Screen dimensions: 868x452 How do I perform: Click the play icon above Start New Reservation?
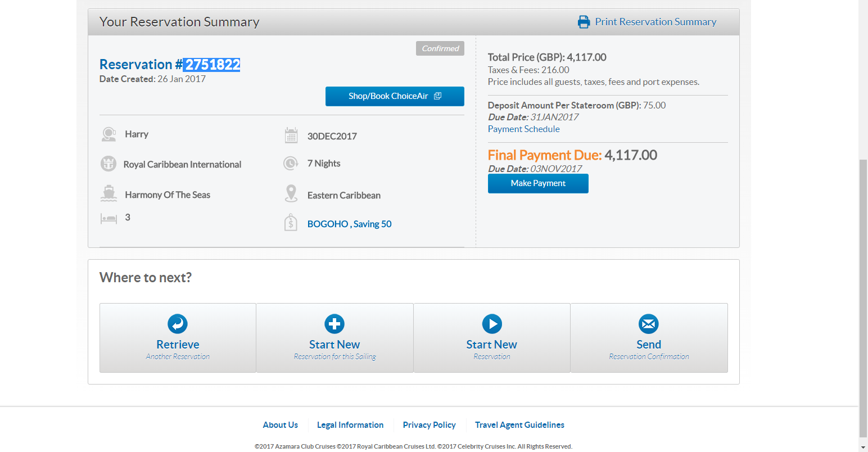coord(492,324)
